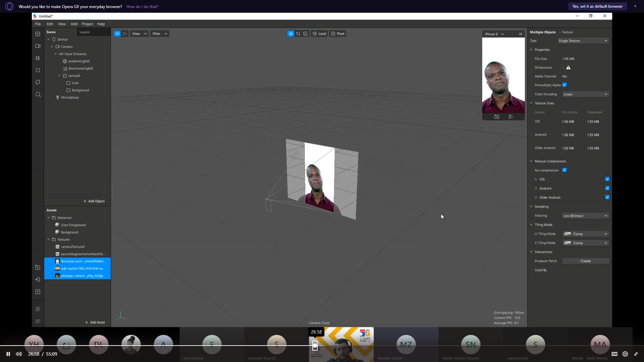Screen dimensions: 644x362
Task: Open the Project menu
Action: tap(88, 24)
